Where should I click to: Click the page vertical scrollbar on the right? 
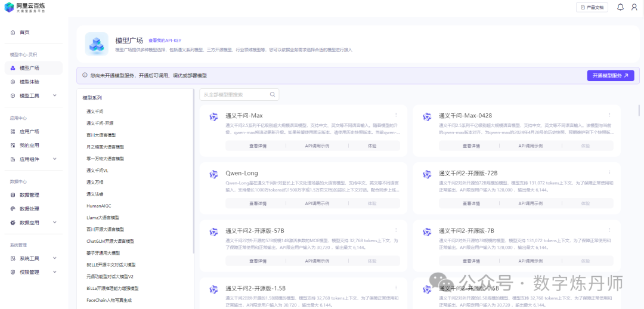pyautogui.click(x=639, y=110)
